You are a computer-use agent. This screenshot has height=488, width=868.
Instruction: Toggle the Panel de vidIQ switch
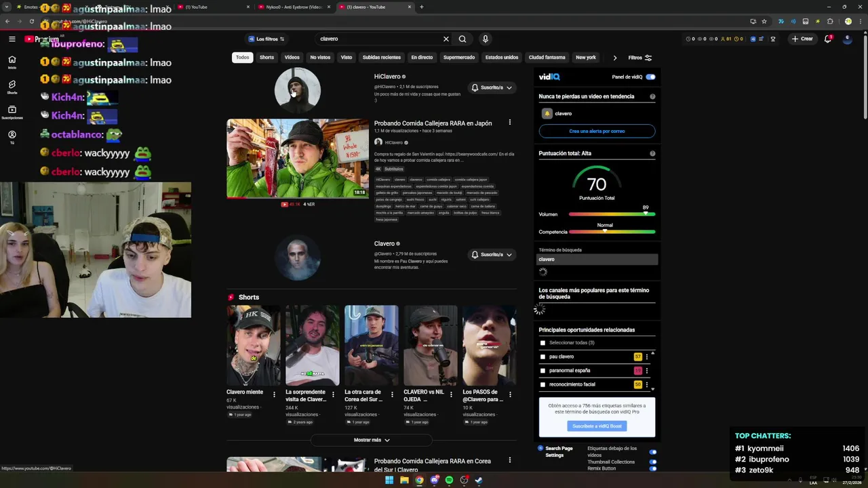pos(650,77)
